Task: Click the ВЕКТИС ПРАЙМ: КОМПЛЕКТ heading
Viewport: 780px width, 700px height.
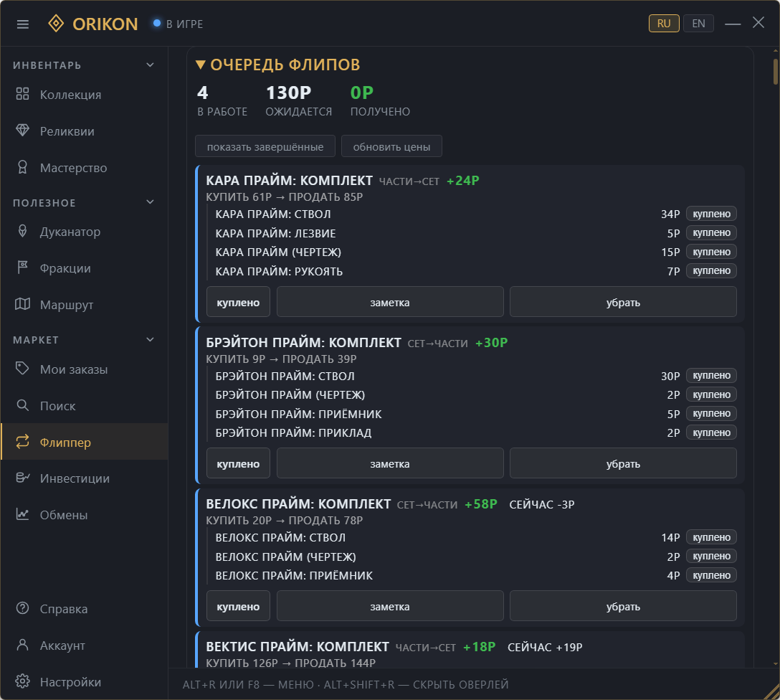Action: tap(298, 646)
